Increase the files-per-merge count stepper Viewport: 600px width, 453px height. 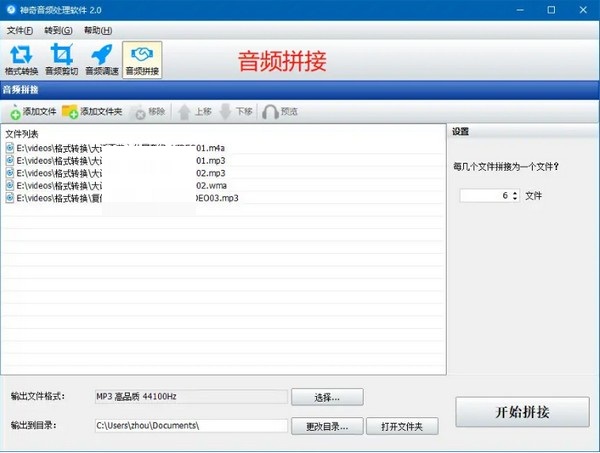tap(515, 193)
